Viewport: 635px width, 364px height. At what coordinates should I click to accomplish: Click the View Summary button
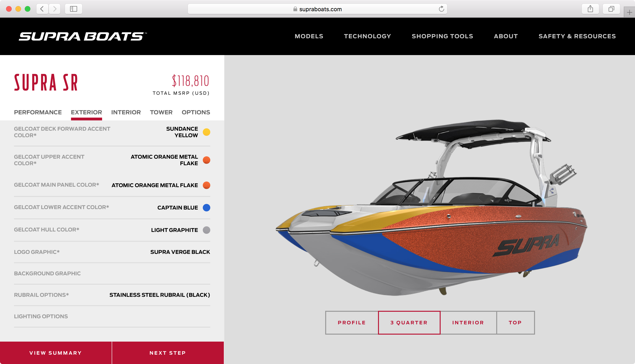coord(56,353)
